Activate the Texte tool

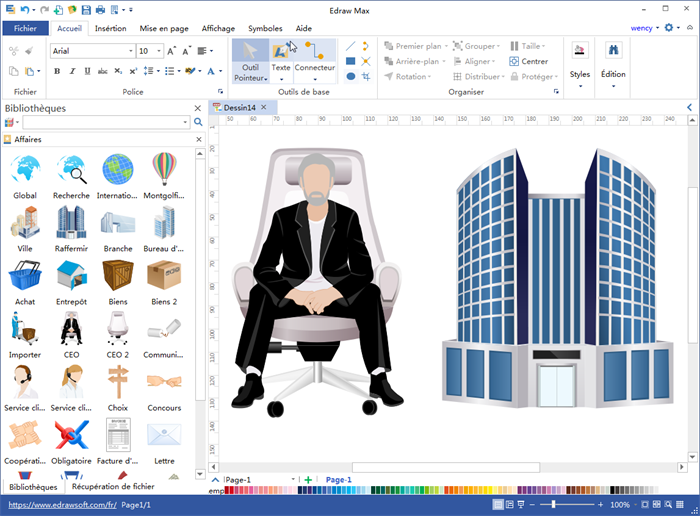(x=281, y=60)
